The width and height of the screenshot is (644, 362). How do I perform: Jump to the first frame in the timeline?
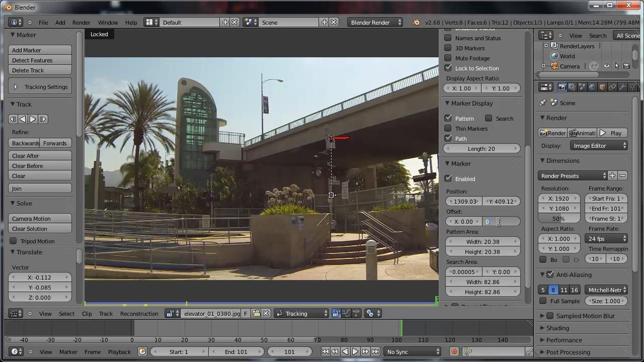325,351
